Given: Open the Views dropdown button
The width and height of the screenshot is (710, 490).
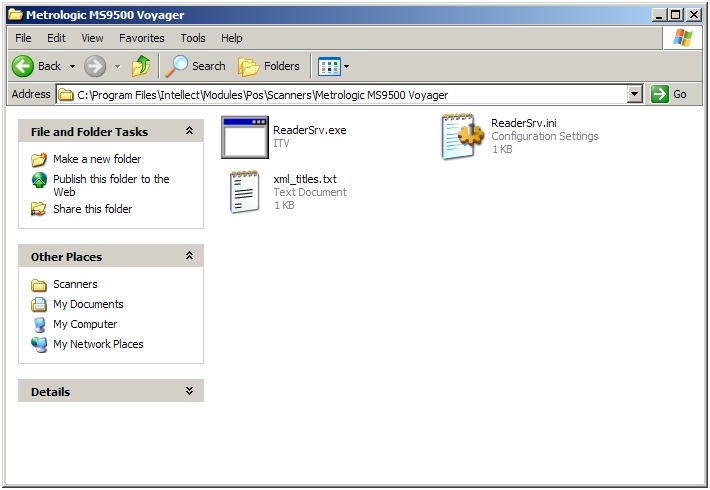Looking at the screenshot, I should [x=334, y=66].
